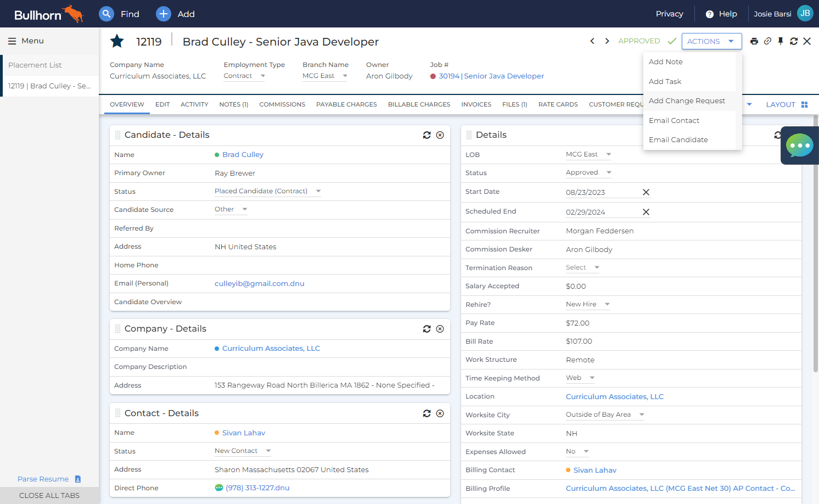Open Branch Name MCG East dropdown
The height and width of the screenshot is (504, 819).
[325, 76]
